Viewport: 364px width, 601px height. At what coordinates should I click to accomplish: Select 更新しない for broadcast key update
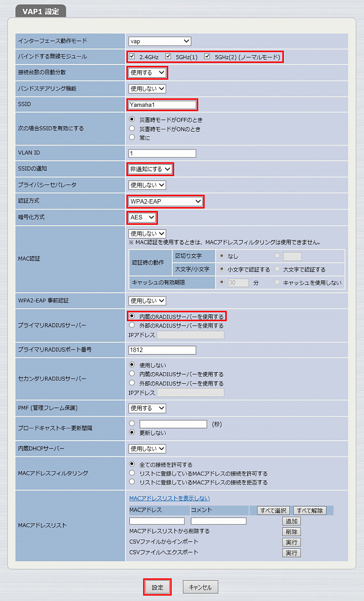pos(132,433)
